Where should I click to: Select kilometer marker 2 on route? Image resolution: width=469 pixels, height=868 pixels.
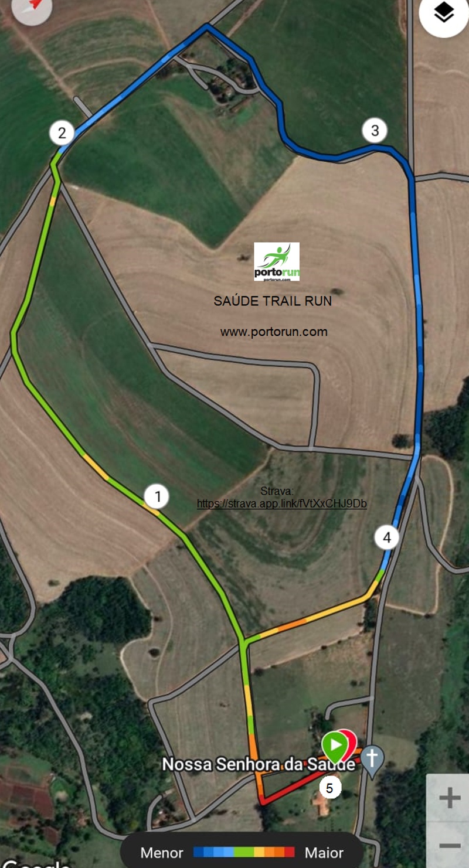click(x=62, y=133)
